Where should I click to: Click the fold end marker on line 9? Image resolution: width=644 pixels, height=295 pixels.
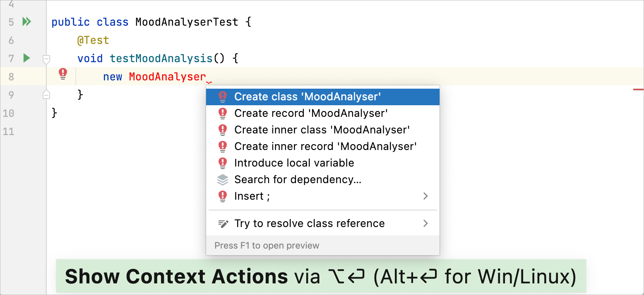point(46,95)
